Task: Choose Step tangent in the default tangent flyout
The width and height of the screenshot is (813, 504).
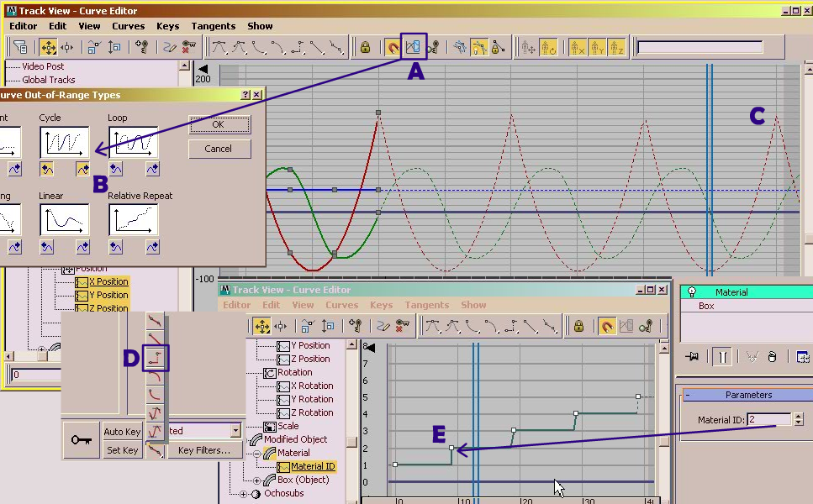Action: (x=156, y=358)
